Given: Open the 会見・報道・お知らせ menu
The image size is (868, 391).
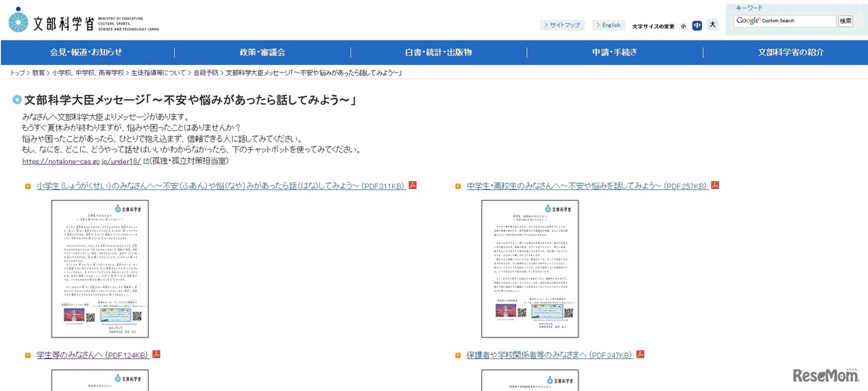Looking at the screenshot, I should pyautogui.click(x=87, y=52).
